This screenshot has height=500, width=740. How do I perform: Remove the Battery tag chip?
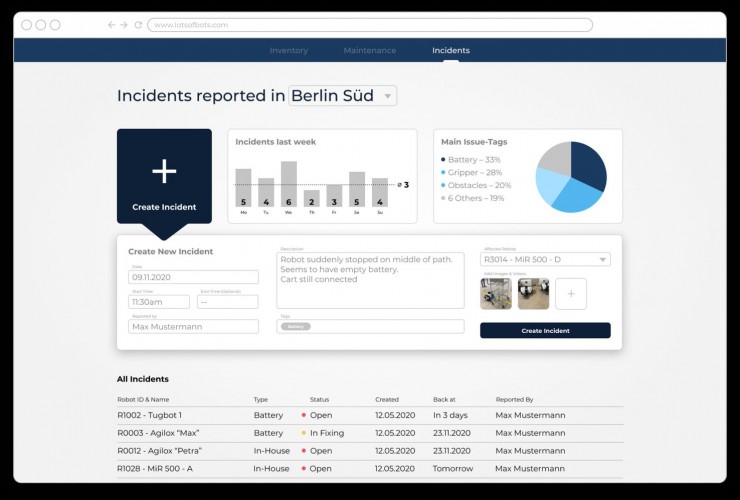pos(296,326)
